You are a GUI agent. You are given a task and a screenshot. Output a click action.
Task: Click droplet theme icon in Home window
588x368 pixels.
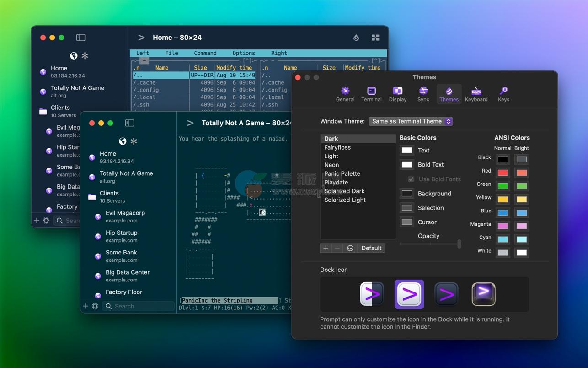[x=356, y=38]
